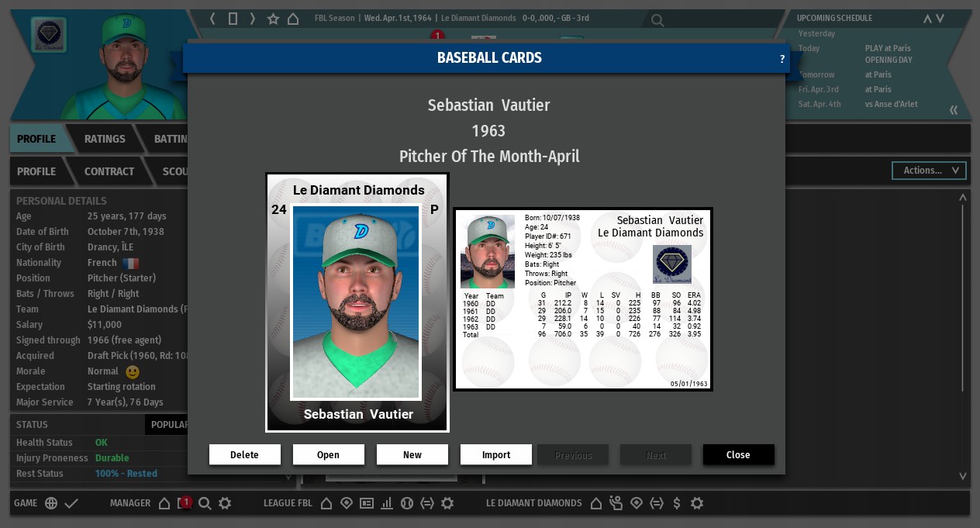Screen dimensions: 980x528
Task: Click the Manager search magnifier icon
Action: click(205, 503)
